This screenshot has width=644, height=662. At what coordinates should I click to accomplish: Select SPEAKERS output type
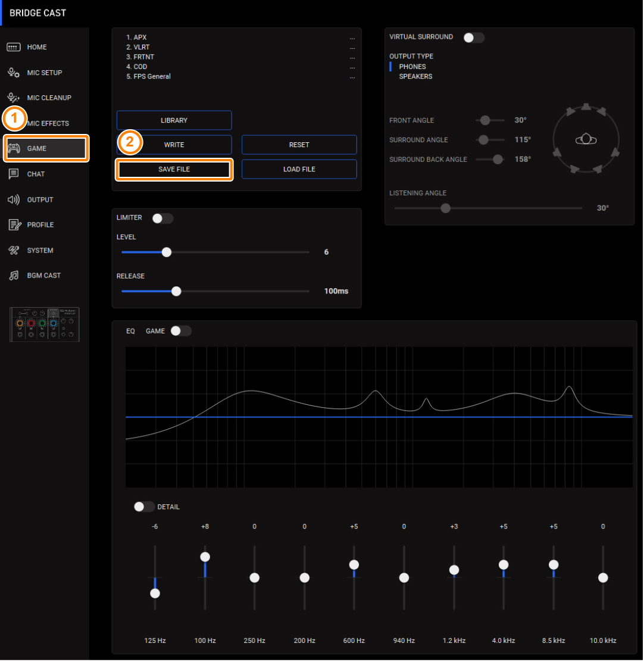click(415, 76)
